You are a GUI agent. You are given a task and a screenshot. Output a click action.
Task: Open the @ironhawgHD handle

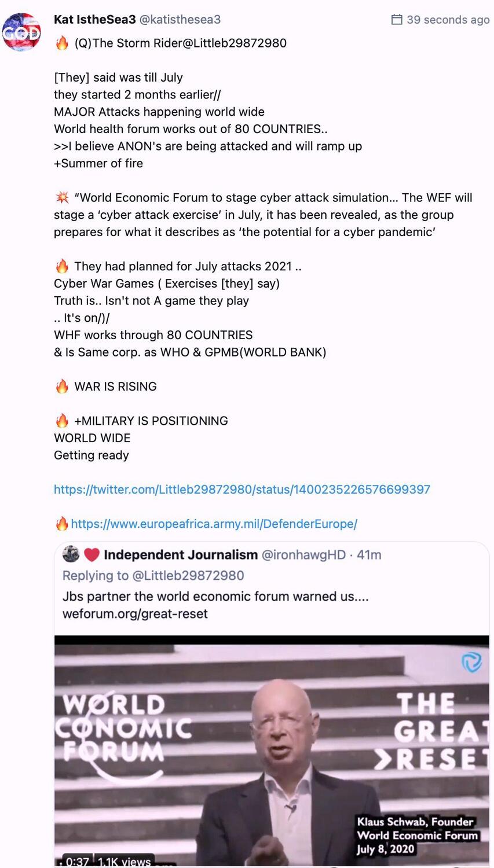pos(303,555)
